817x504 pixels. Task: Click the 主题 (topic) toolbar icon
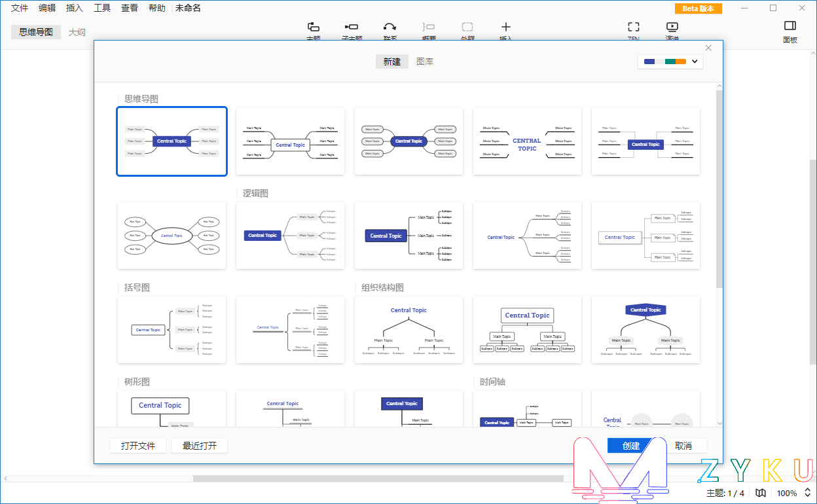[314, 27]
